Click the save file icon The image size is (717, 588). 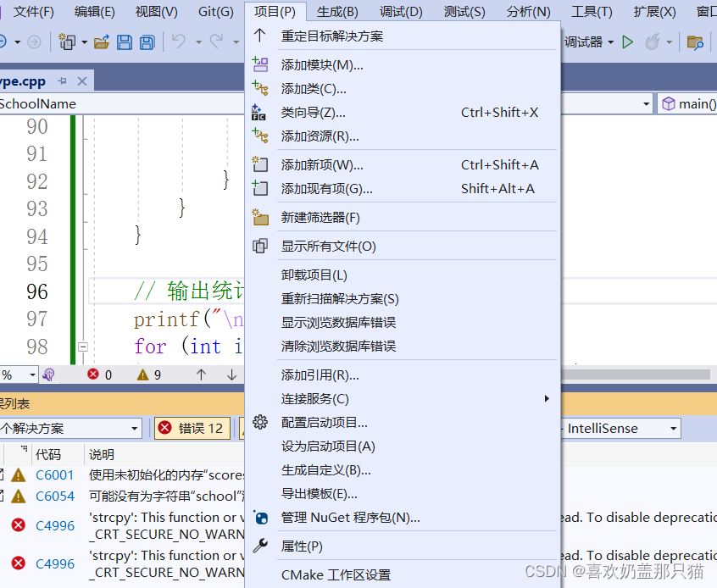point(125,42)
